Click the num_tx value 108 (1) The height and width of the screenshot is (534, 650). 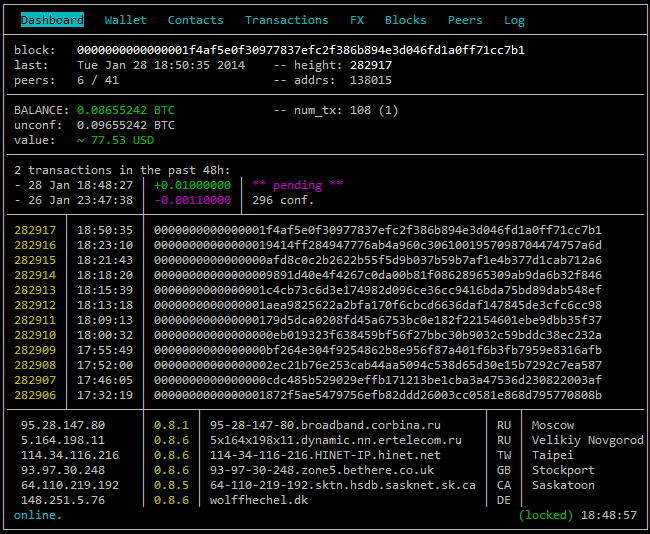tap(374, 110)
